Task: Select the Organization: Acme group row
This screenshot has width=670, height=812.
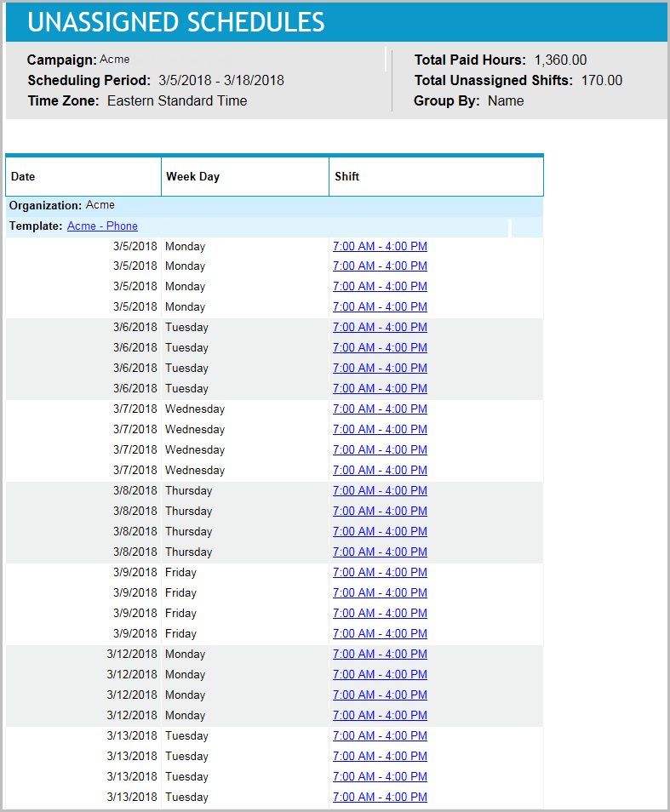Action: (x=62, y=206)
